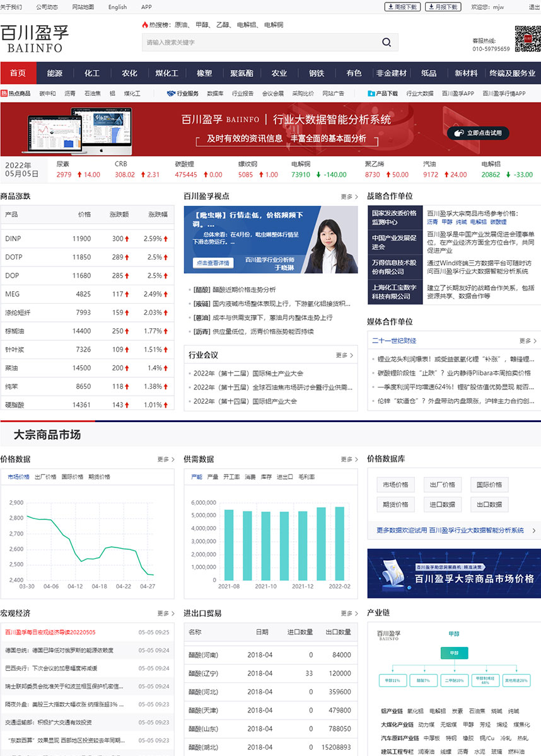Click the 行业服务 handshake icon

click(x=171, y=93)
